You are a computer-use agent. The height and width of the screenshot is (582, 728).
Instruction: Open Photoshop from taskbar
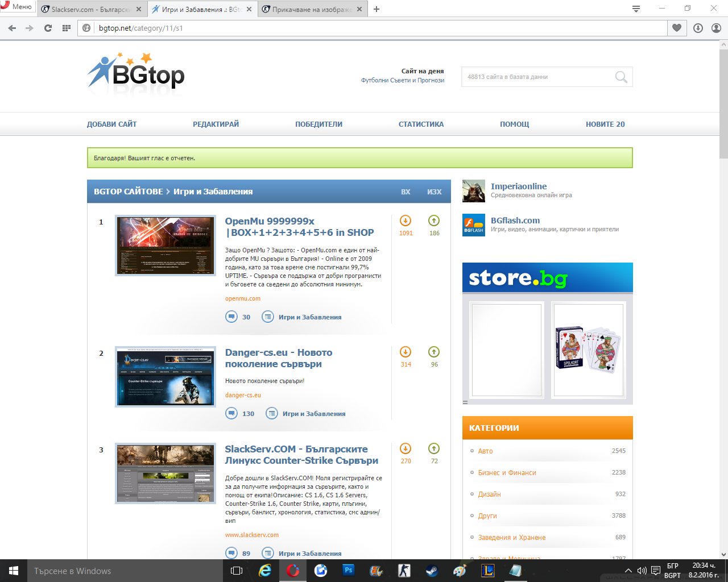click(x=349, y=571)
